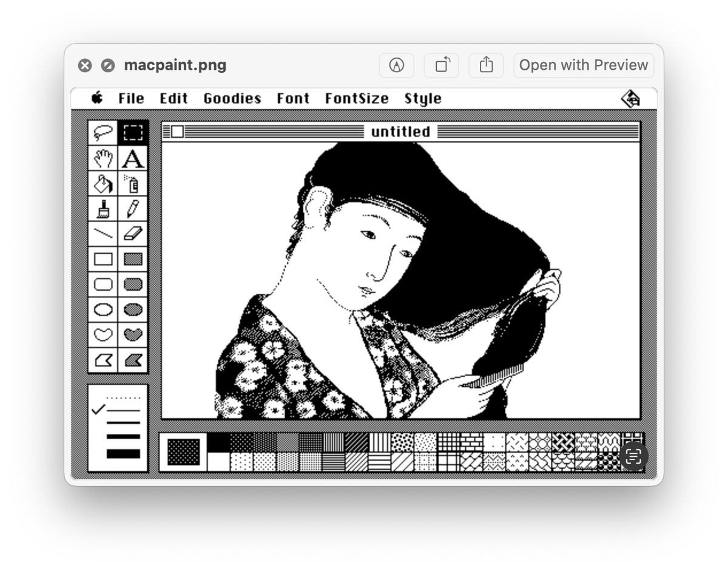Select the rectangular Selection marquee tool

(133, 133)
